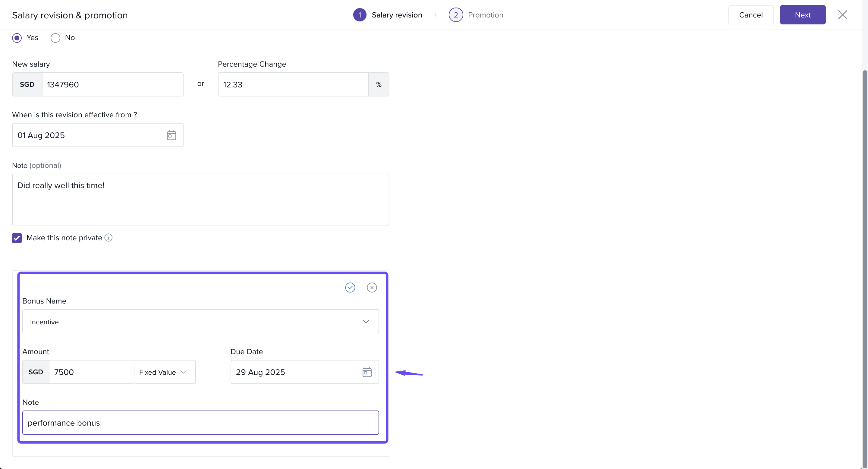
Task: Open the Fixed Value amount type dropdown
Action: 165,372
